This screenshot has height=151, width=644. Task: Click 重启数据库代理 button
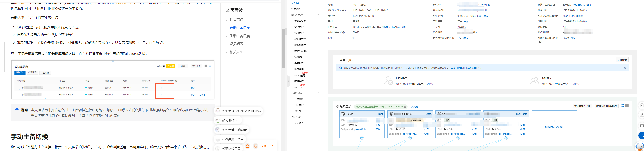(x=582, y=106)
